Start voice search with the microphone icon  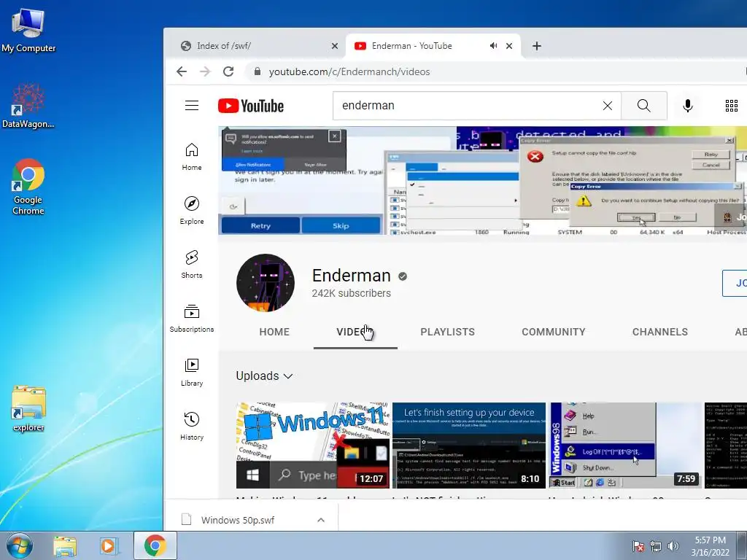click(687, 106)
